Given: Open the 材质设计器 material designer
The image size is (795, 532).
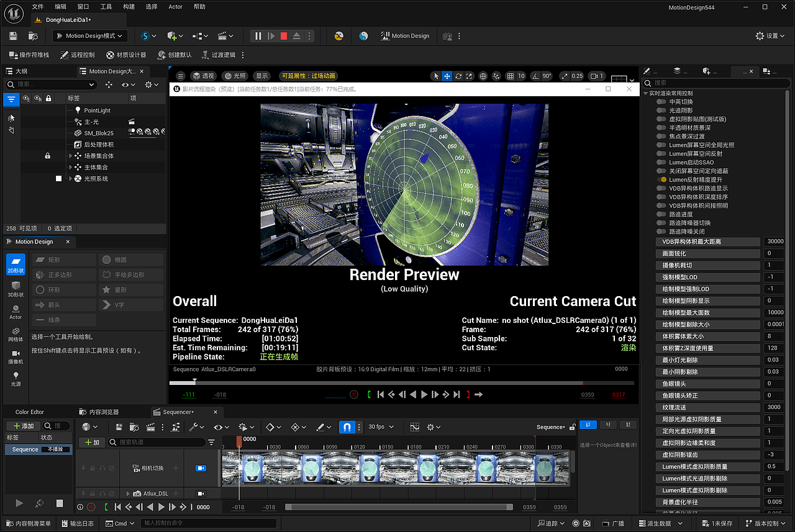Looking at the screenshot, I should click(x=126, y=55).
